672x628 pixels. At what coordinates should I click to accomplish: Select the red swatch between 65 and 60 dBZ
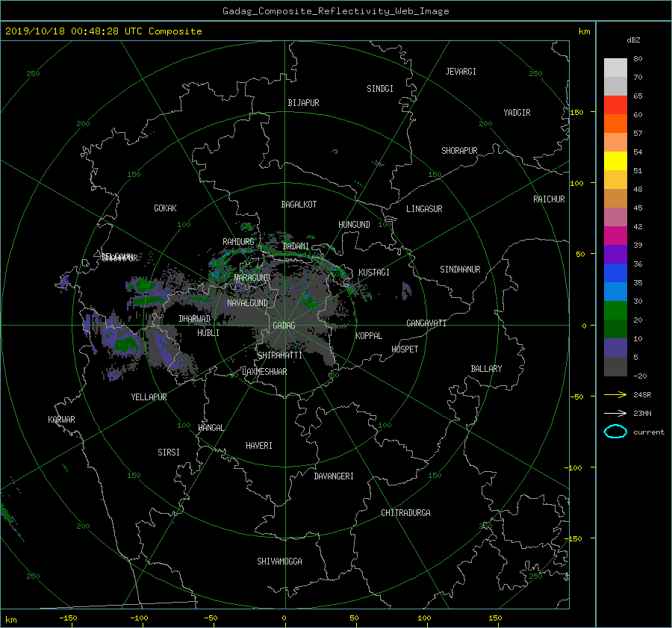pos(615,105)
